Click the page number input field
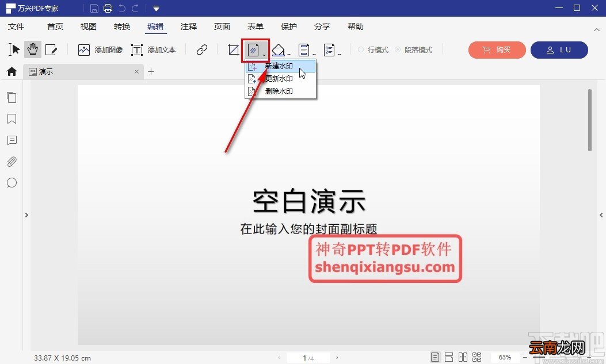This screenshot has height=364, width=606. [308, 358]
